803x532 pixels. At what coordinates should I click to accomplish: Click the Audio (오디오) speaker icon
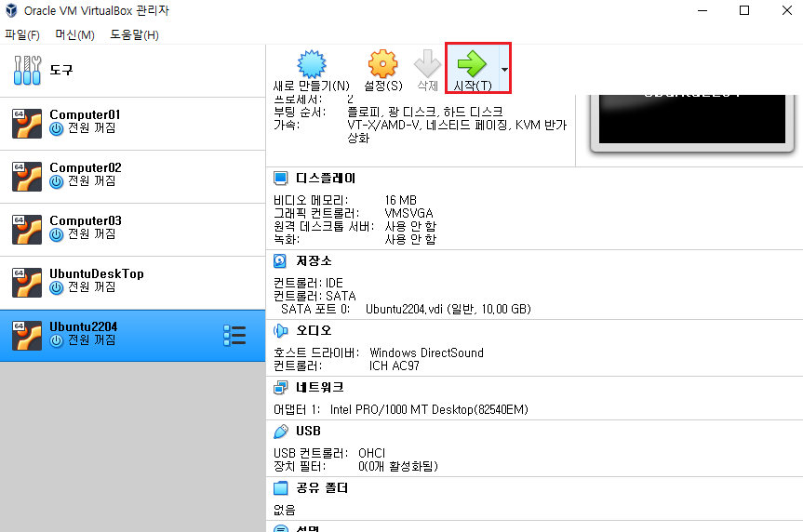(280, 331)
